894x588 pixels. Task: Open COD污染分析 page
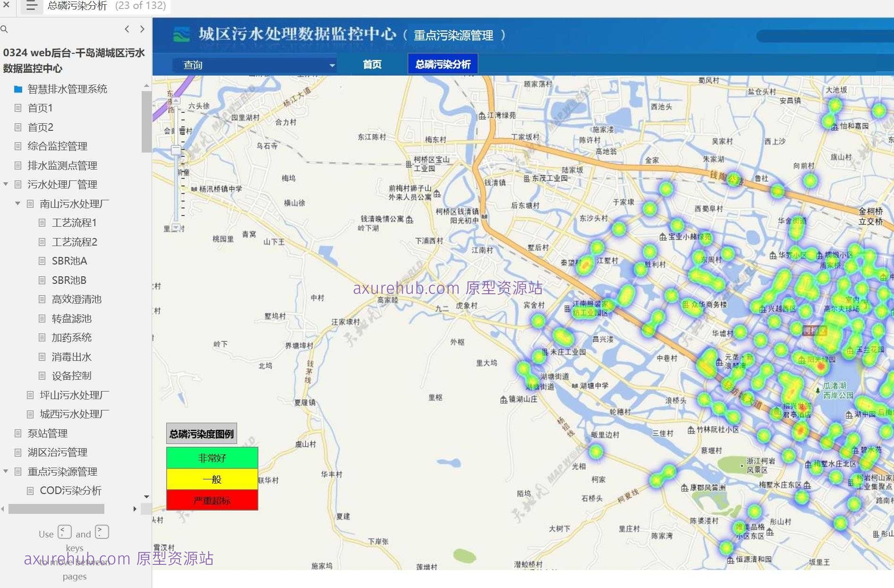(71, 490)
